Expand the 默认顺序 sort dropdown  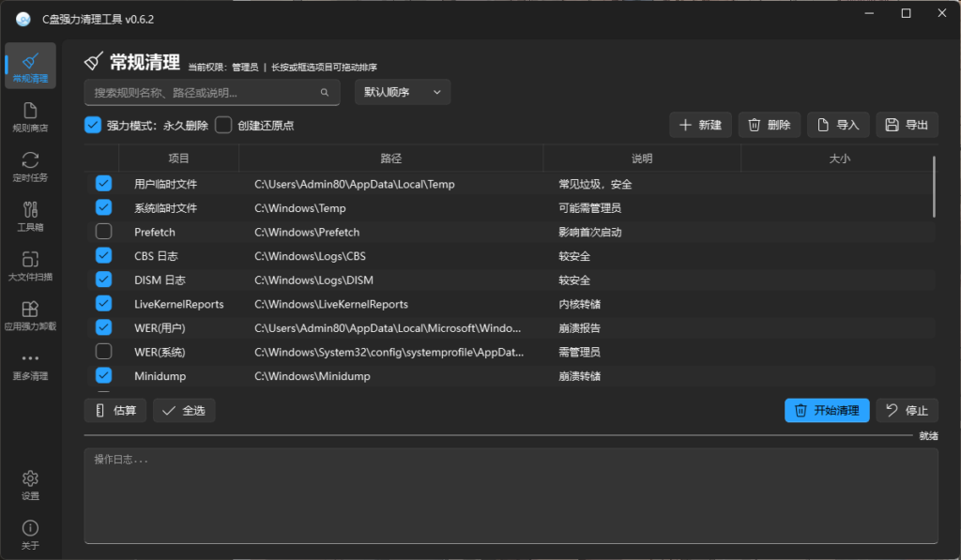click(x=403, y=92)
